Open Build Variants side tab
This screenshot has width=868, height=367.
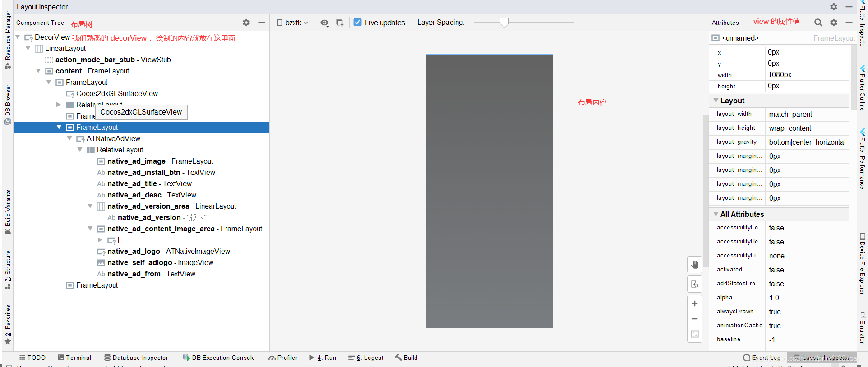[x=8, y=212]
